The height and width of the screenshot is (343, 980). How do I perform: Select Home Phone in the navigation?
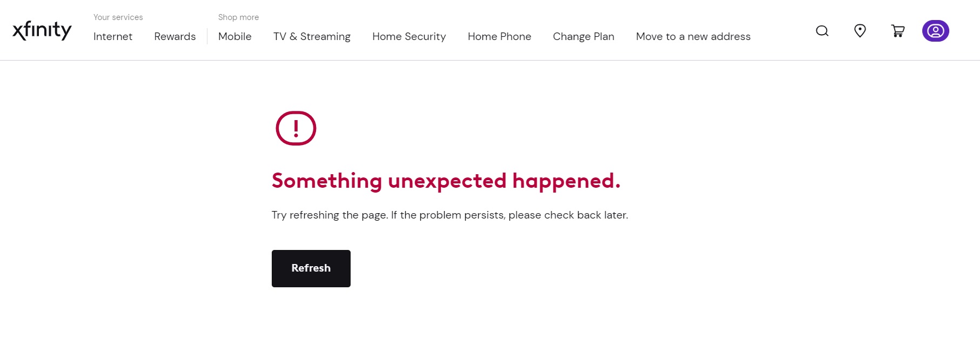coord(500,36)
